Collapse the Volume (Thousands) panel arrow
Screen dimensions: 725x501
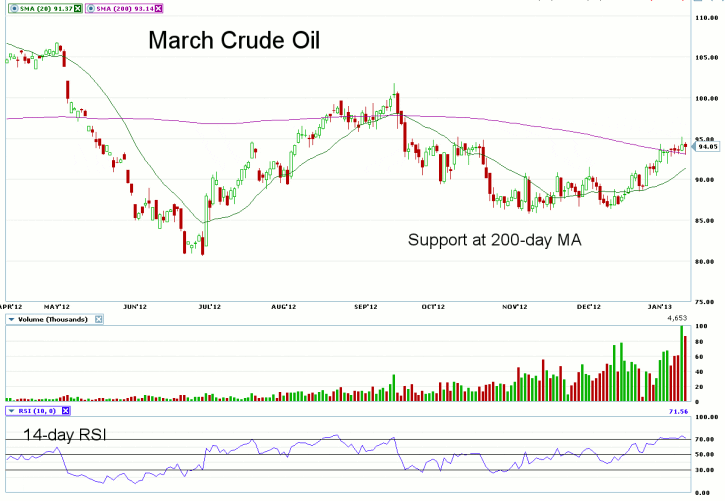click(10, 319)
